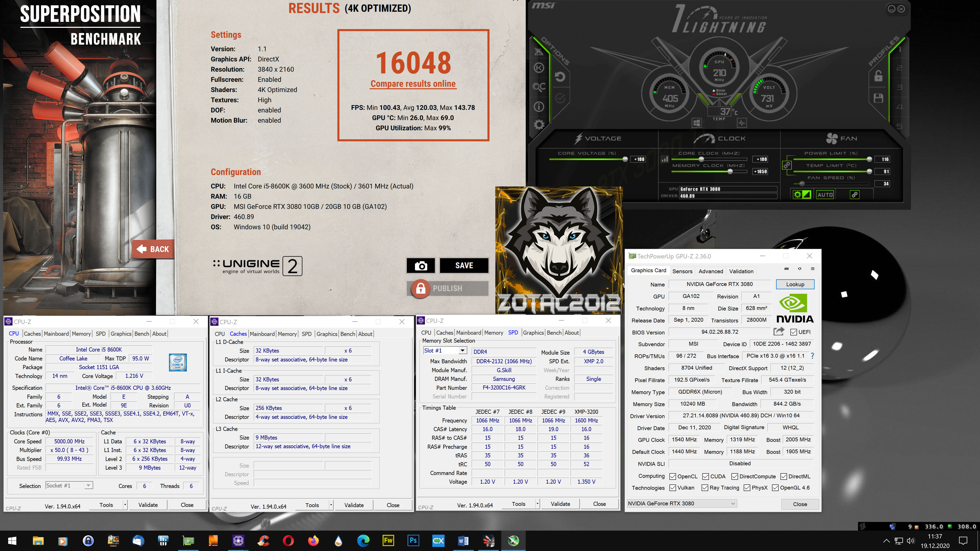
Task: Click the Afterburner reset settings icon
Action: (x=560, y=77)
